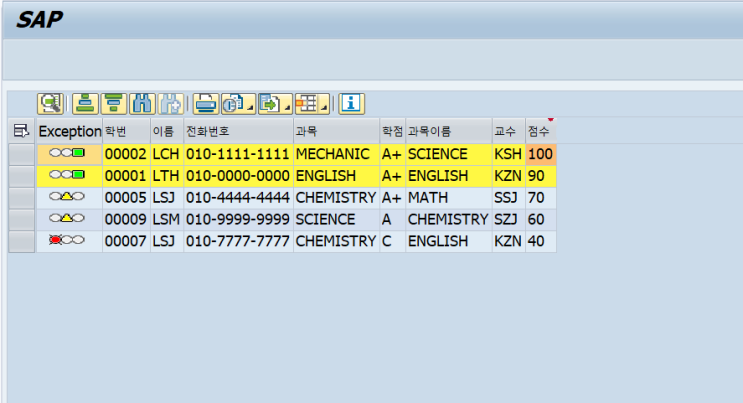Toggle row selector for student 00002
The image size is (743, 403).
(x=21, y=154)
